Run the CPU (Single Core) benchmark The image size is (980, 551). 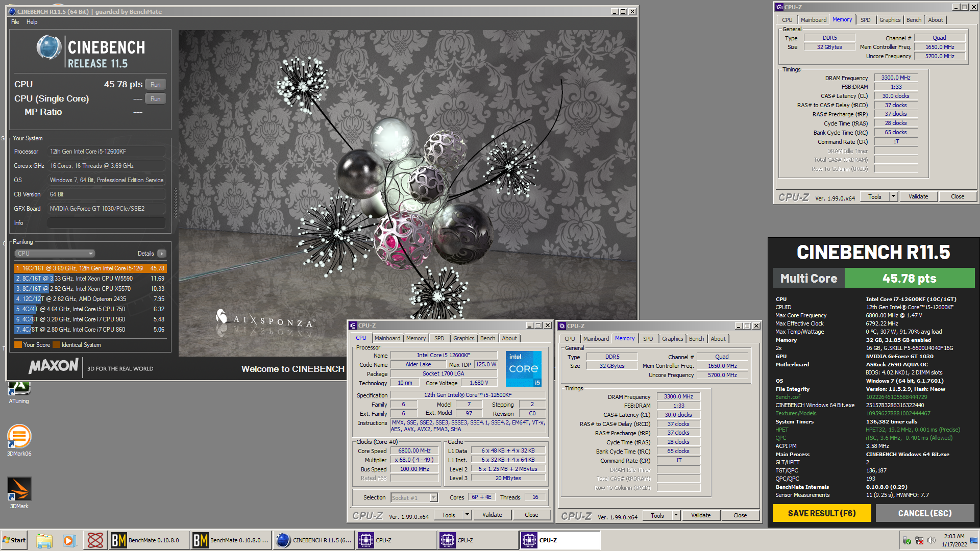coord(156,99)
